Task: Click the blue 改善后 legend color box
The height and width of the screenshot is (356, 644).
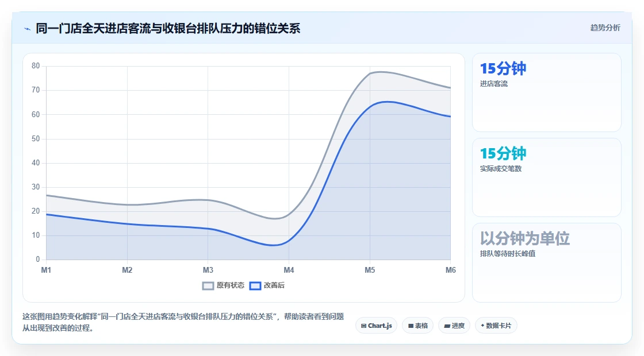Action: click(255, 286)
